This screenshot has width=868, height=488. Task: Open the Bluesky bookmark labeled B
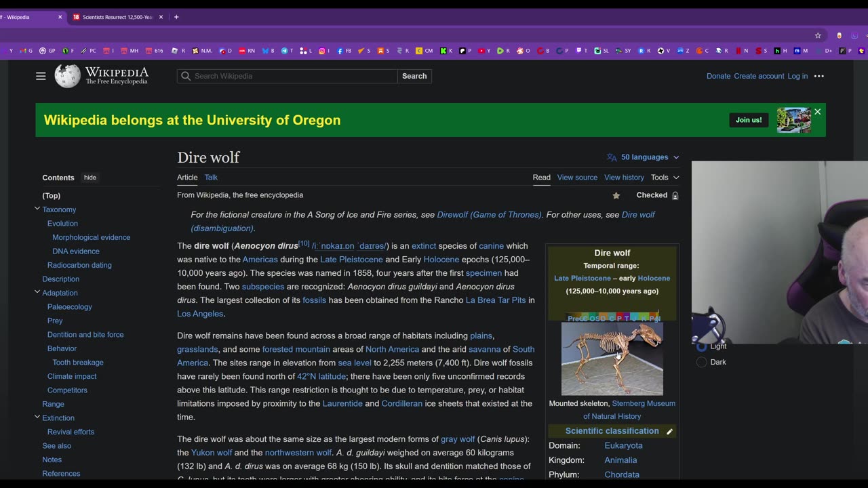(x=268, y=50)
